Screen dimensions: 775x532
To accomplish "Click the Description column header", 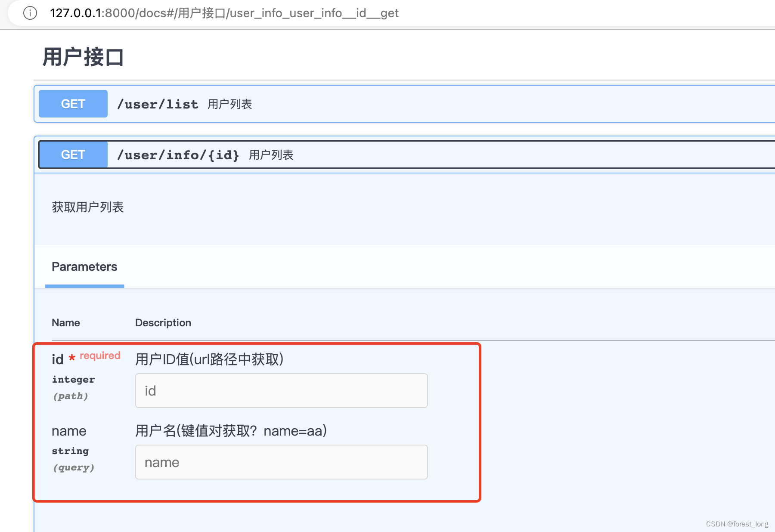I will (163, 322).
